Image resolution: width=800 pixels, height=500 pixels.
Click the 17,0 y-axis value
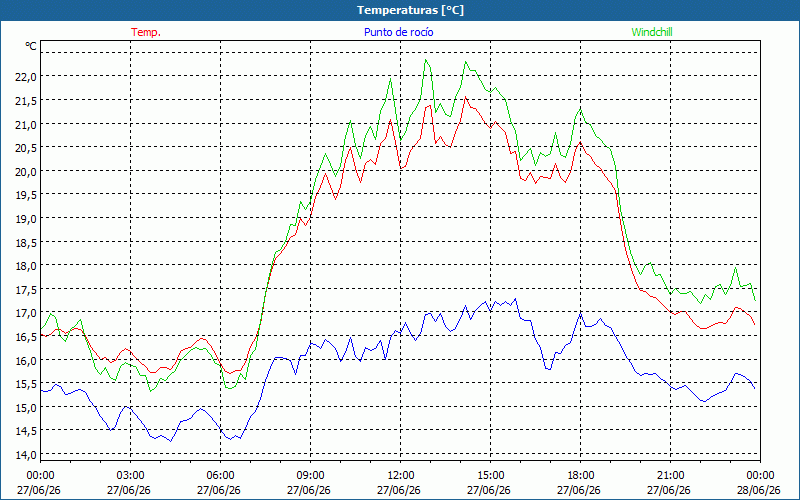pyautogui.click(x=26, y=312)
